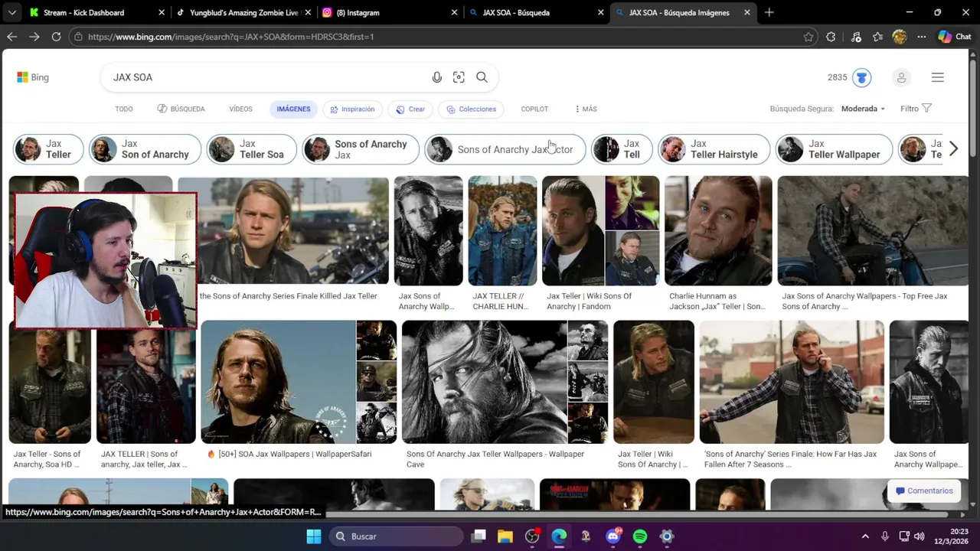Open visual search camera icon
This screenshot has width=980, height=551.
(459, 77)
